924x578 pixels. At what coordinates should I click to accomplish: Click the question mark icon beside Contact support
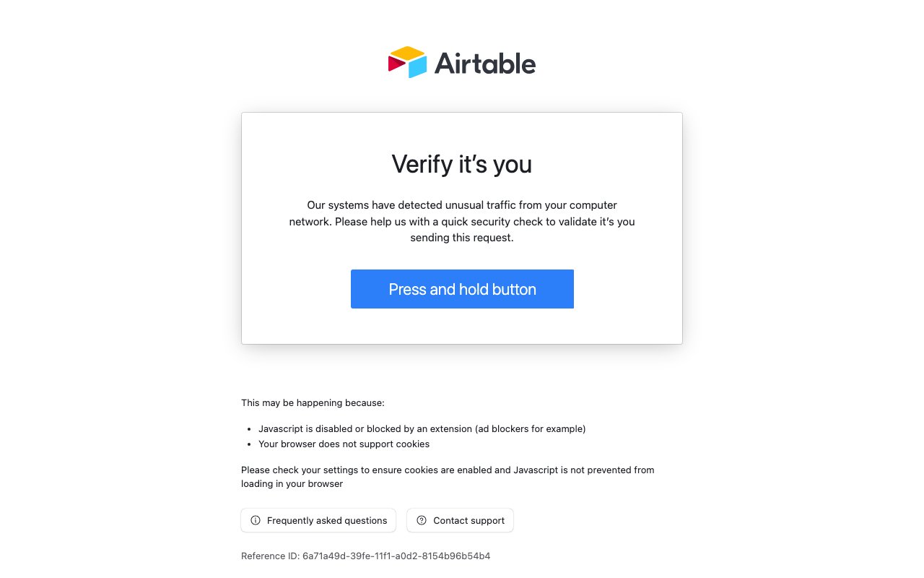[x=422, y=520]
